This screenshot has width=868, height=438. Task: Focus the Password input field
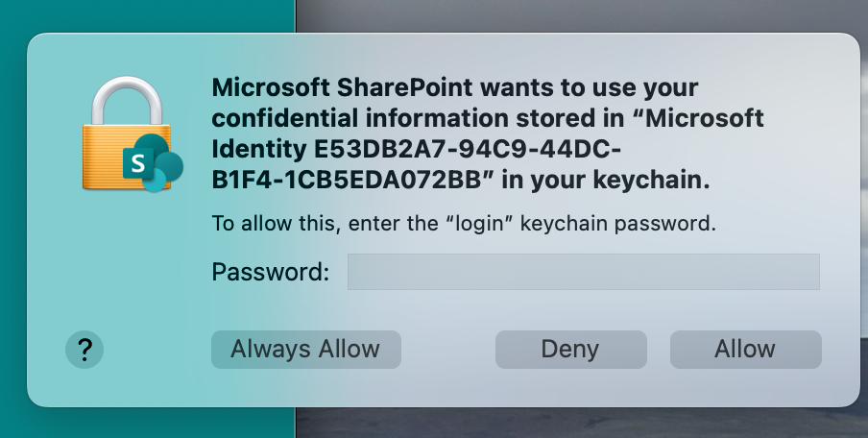coord(583,272)
